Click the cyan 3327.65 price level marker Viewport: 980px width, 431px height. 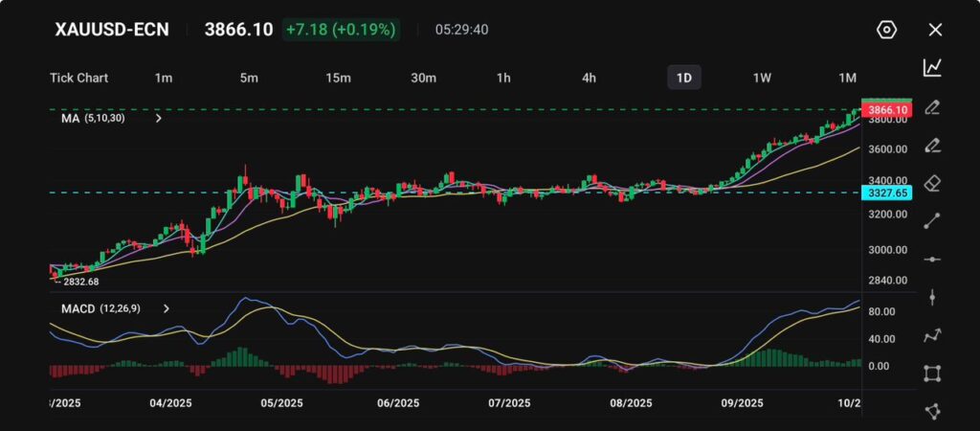click(887, 193)
